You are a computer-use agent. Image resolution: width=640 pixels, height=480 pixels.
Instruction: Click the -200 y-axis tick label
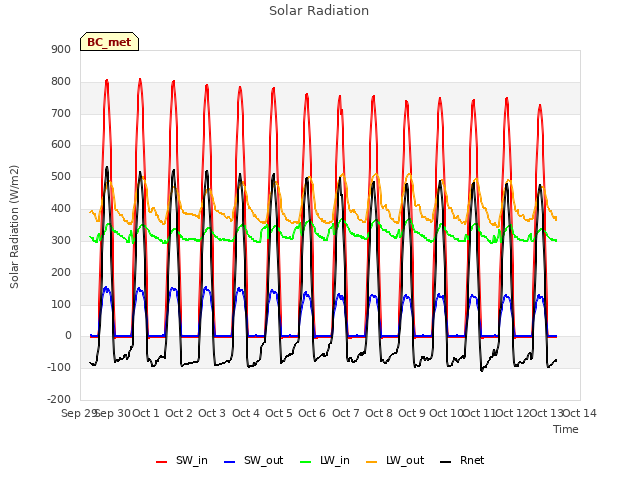point(59,399)
